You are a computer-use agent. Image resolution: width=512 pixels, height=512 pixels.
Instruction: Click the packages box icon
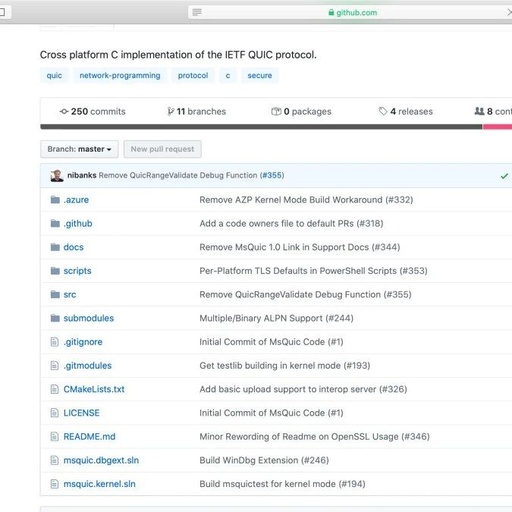[x=276, y=111]
